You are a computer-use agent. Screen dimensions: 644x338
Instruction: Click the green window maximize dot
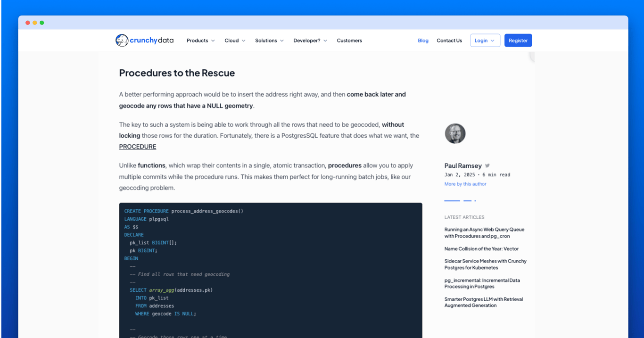click(42, 23)
